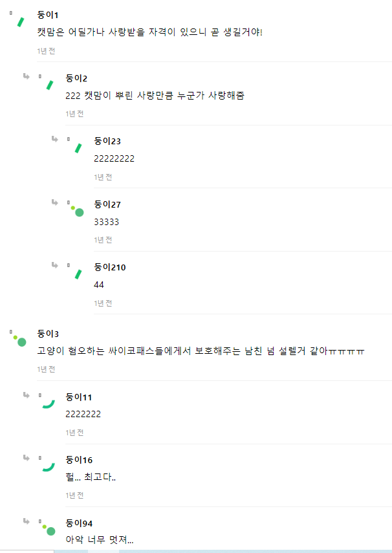Select 둥이27's green dot avatar
Screen dimensions: 392x553
click(77, 210)
